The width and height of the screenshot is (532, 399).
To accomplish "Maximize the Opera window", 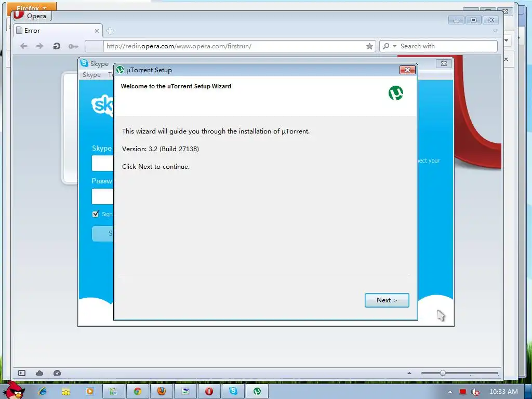I will (x=473, y=20).
